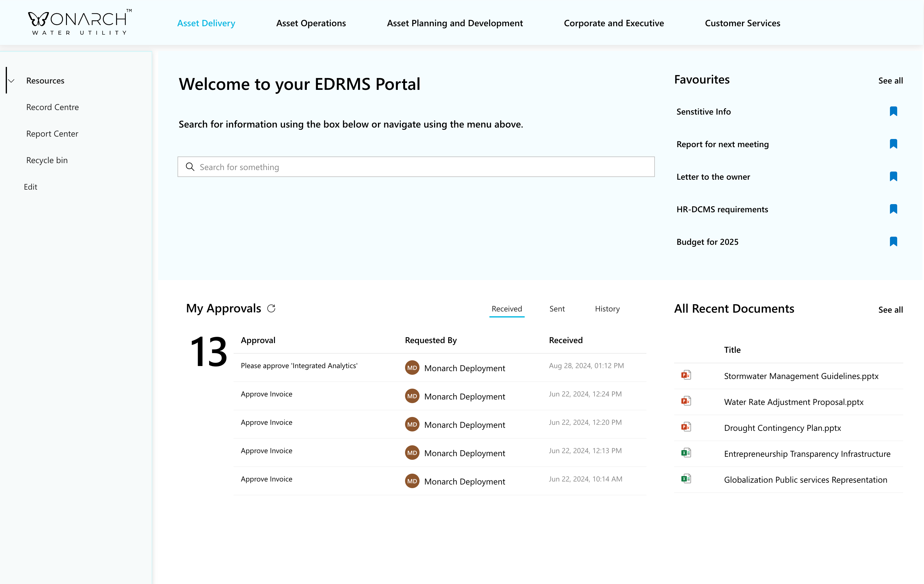The height and width of the screenshot is (584, 924).
Task: Toggle bookmark for Report for next meeting
Action: (x=893, y=144)
